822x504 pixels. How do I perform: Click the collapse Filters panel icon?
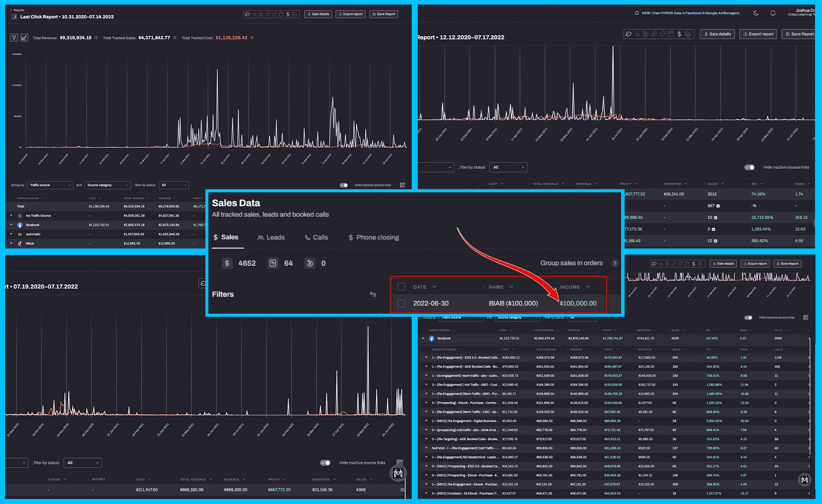tap(373, 294)
